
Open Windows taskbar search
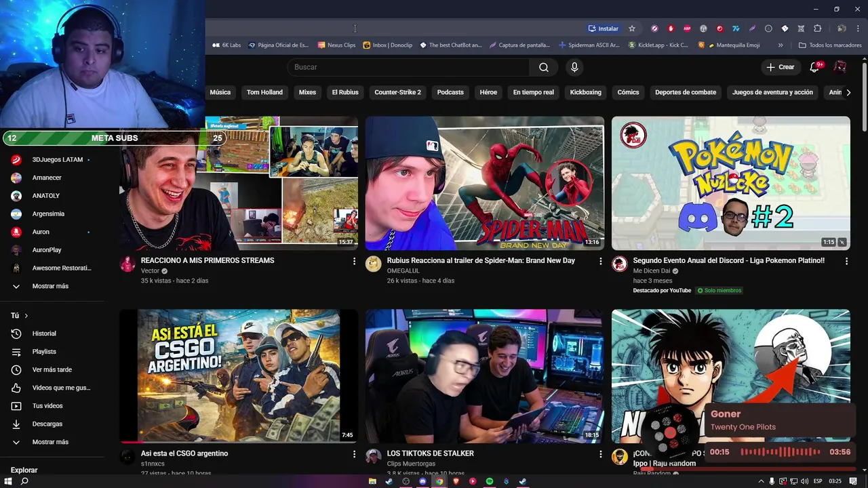pos(24,481)
